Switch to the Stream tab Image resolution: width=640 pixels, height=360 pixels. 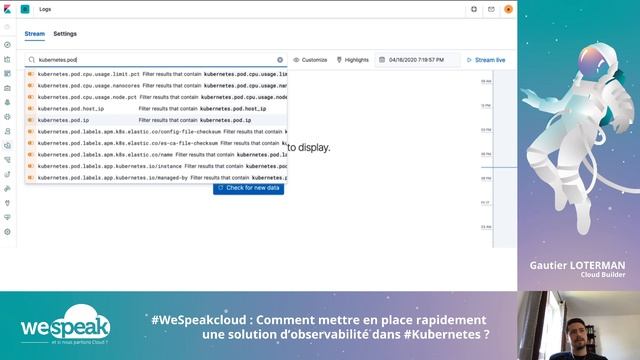pyautogui.click(x=35, y=34)
